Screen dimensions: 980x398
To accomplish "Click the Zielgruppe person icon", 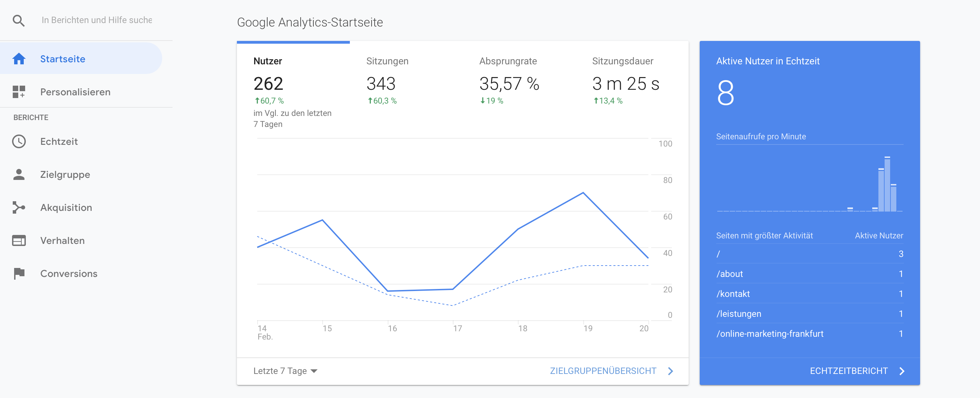I will [19, 174].
